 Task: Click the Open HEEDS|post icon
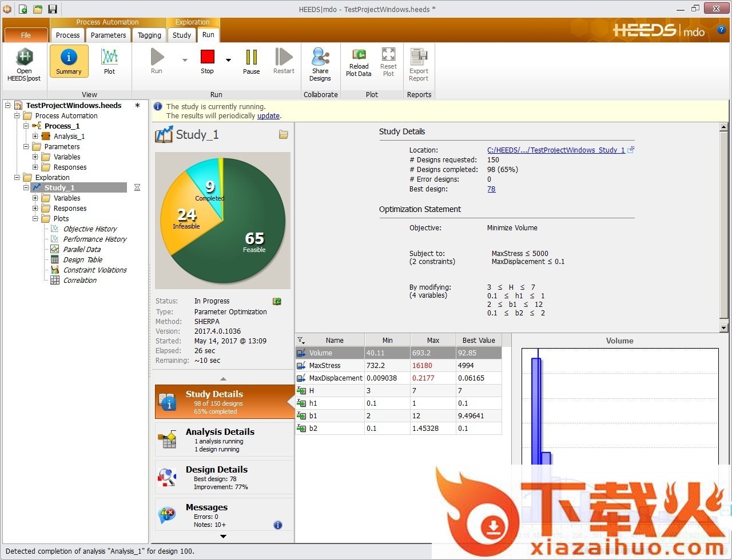point(24,58)
